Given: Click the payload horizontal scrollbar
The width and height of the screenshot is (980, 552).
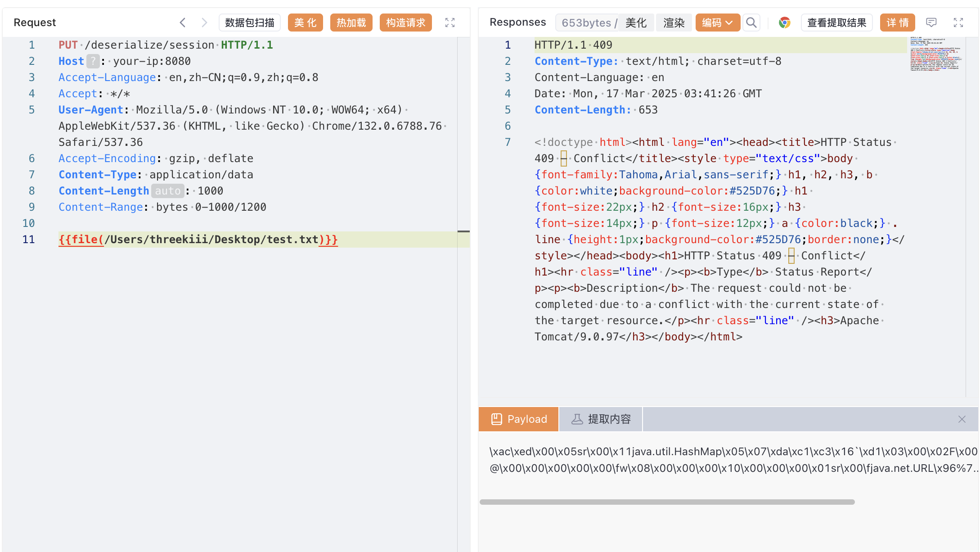Looking at the screenshot, I should [667, 502].
